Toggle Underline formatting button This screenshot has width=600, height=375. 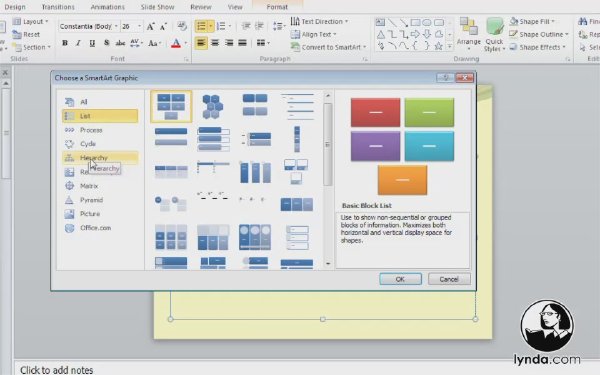(x=92, y=43)
